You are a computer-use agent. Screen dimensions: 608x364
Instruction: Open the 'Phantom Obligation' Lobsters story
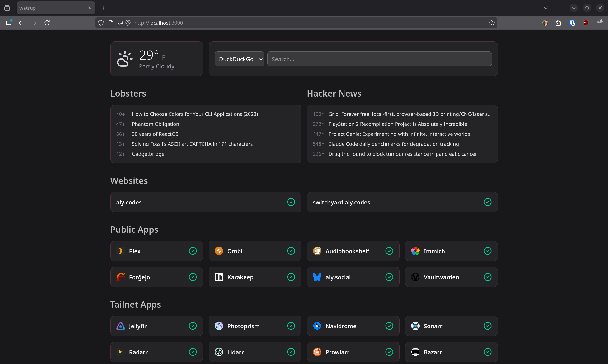[x=156, y=124]
